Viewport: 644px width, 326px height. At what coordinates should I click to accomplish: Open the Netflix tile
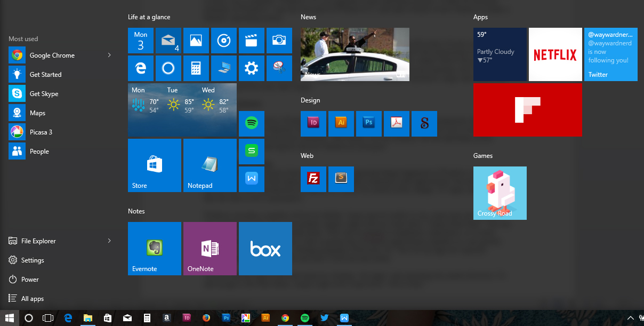click(556, 54)
